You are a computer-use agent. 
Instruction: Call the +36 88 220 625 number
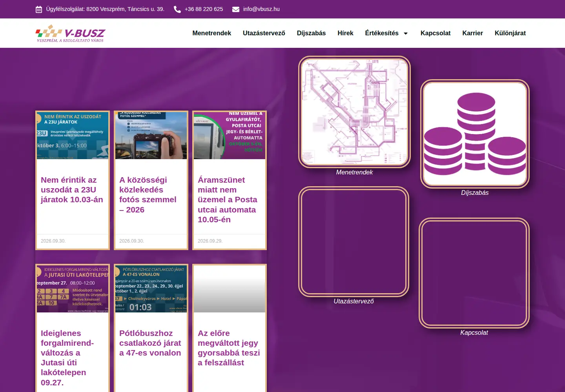click(204, 9)
